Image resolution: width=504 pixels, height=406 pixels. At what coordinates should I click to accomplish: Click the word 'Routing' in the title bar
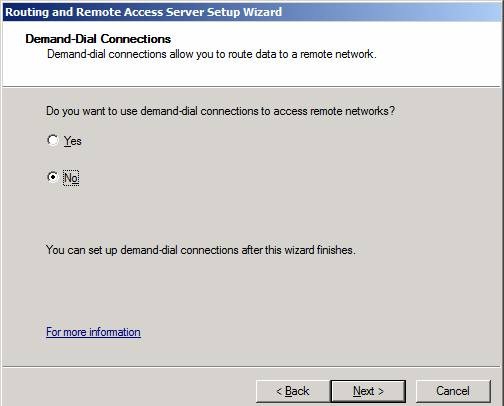(x=27, y=12)
